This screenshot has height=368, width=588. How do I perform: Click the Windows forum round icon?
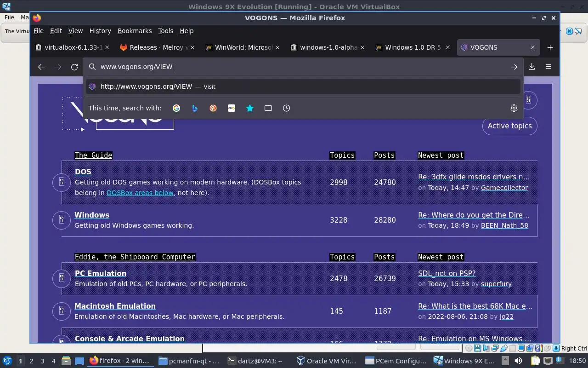coord(62,220)
